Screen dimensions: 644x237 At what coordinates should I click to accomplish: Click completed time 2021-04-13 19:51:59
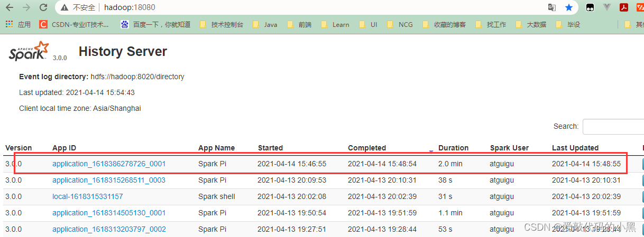pos(382,213)
